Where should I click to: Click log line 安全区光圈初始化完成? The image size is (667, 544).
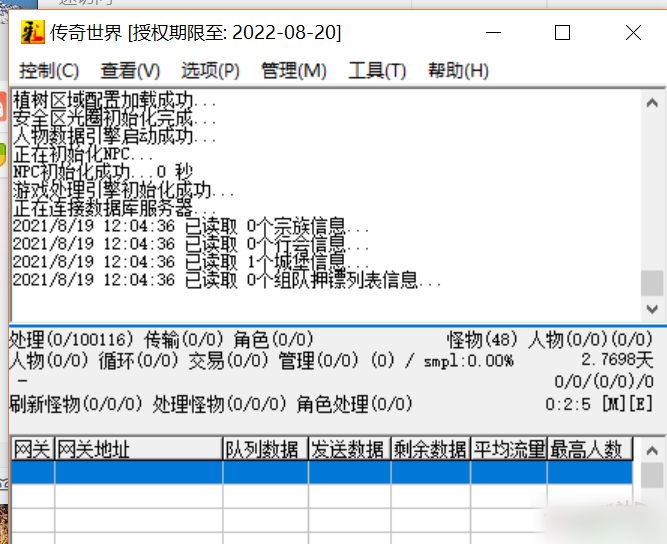(x=114, y=119)
